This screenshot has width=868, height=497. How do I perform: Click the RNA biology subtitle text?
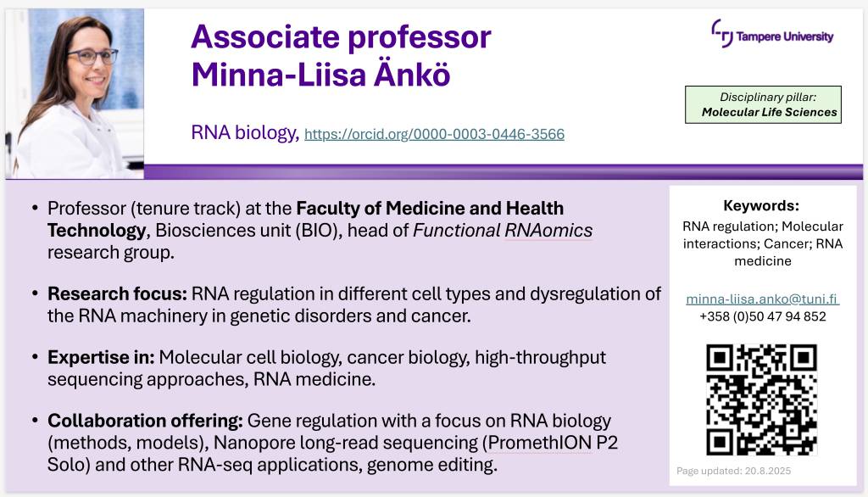(244, 132)
